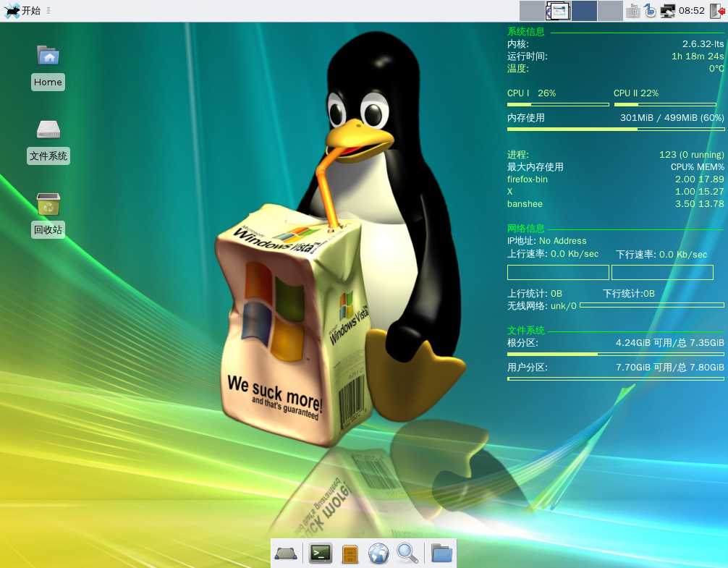Click the root partition usage bar
The height and width of the screenshot is (568, 728).
point(616,354)
